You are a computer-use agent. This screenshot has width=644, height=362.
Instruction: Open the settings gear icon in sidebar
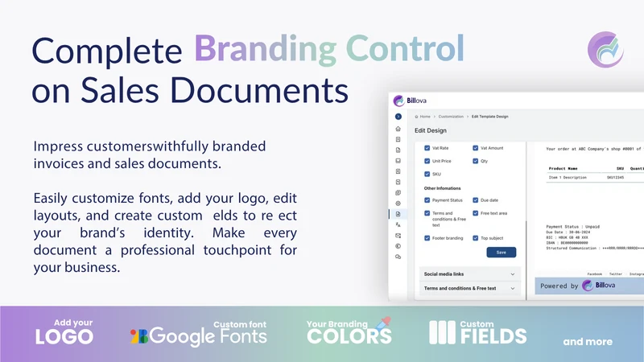398,204
